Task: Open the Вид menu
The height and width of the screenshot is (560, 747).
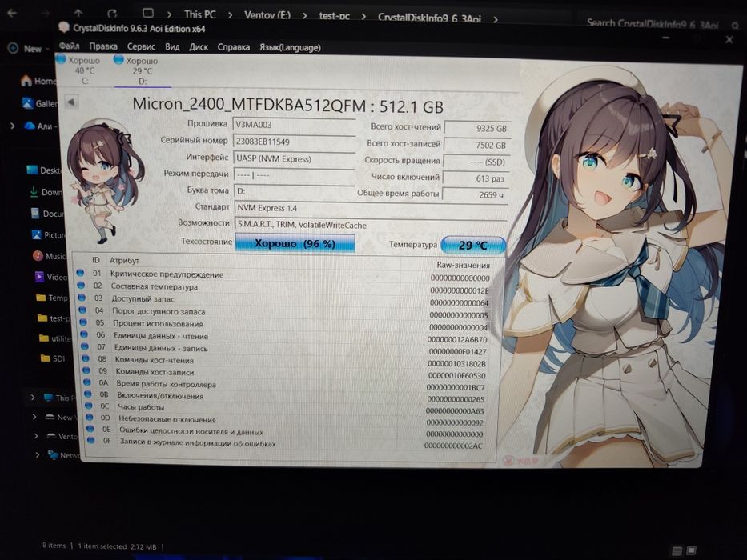Action: (x=172, y=46)
